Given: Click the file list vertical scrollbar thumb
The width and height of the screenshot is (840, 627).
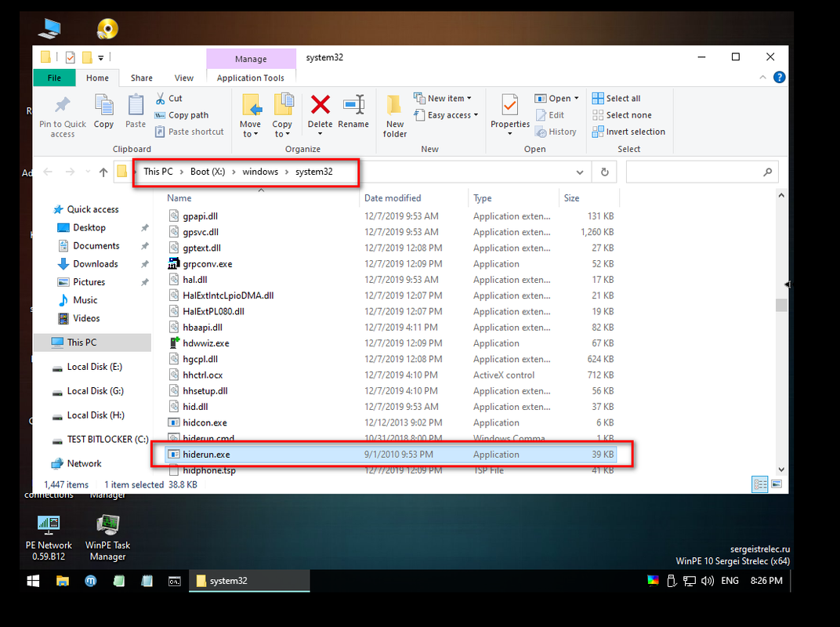Looking at the screenshot, I should pyautogui.click(x=781, y=304).
